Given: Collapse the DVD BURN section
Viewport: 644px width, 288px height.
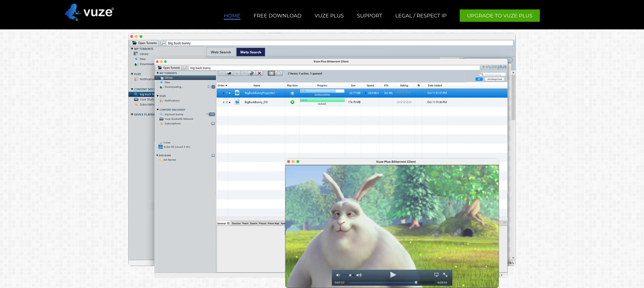Looking at the screenshot, I should tap(157, 155).
